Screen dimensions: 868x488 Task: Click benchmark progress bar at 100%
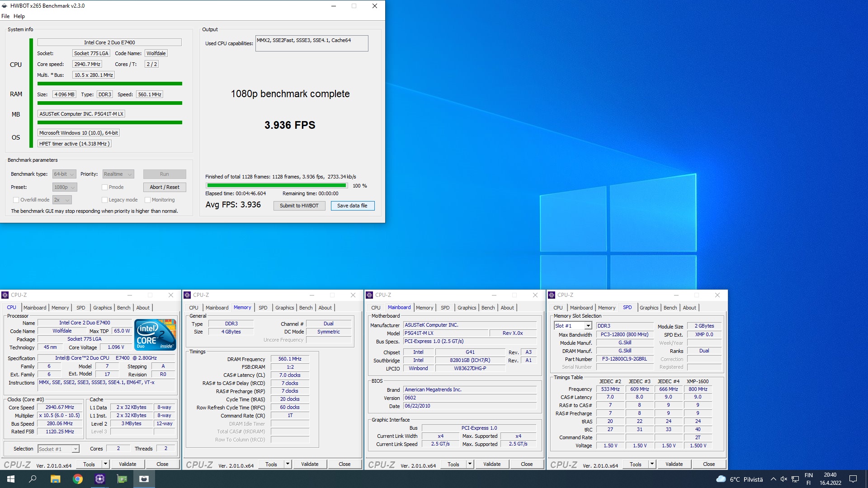click(276, 186)
